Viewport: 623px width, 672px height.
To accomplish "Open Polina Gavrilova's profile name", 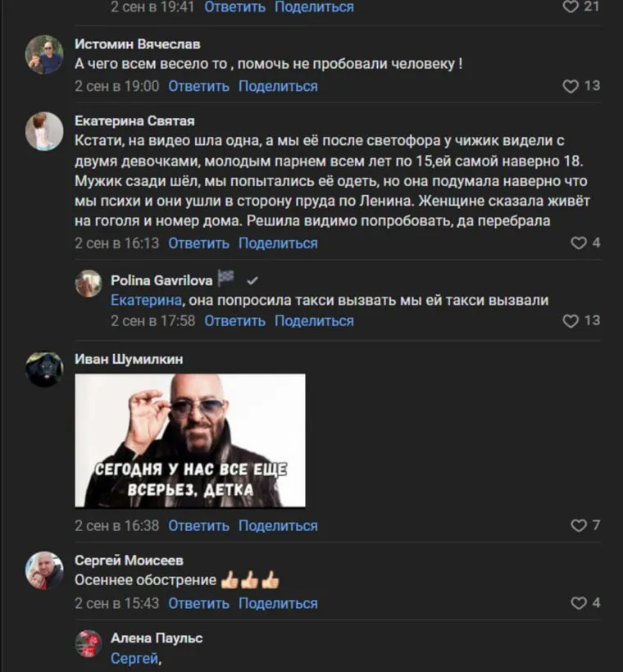I will pyautogui.click(x=161, y=280).
